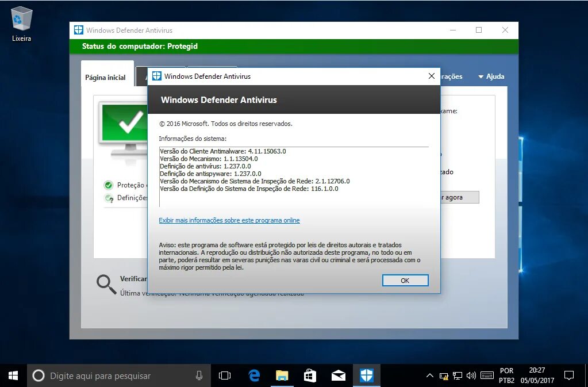
Task: Click the safely remove hardware tray icon
Action: pyautogui.click(x=444, y=375)
